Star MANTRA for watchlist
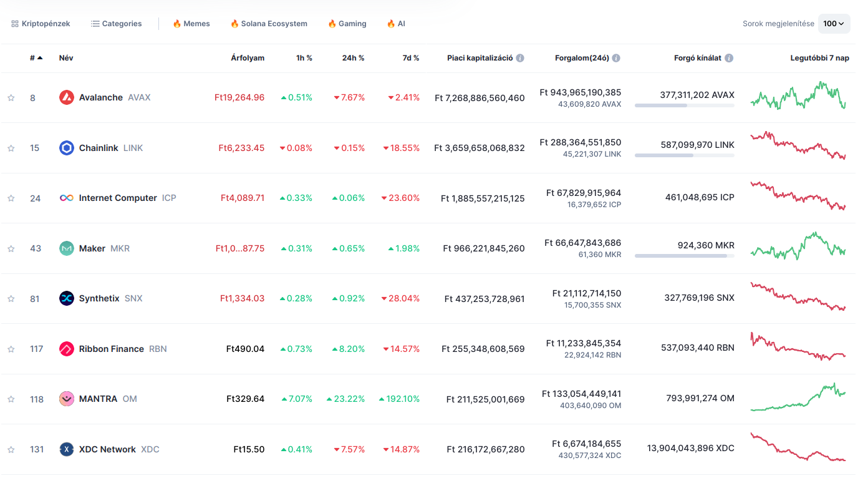This screenshot has height=478, width=868. tap(11, 399)
